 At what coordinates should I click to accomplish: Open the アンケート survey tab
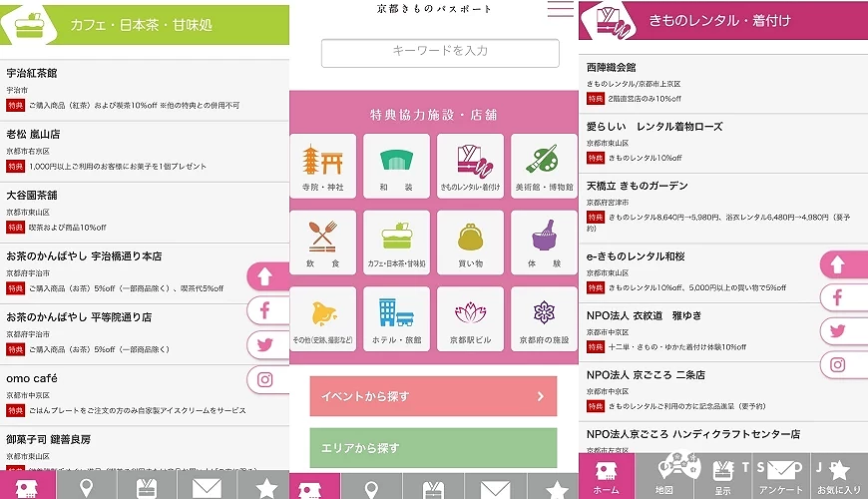coord(780,476)
